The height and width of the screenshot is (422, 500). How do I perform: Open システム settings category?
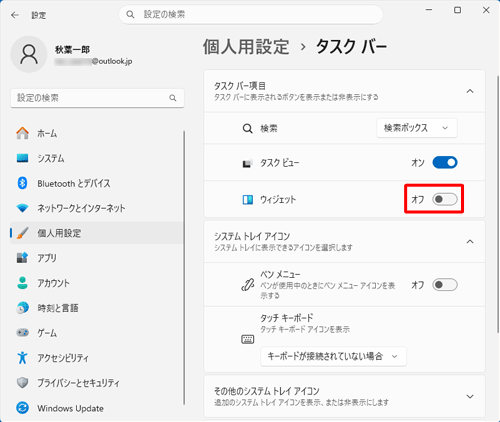pyautogui.click(x=97, y=158)
